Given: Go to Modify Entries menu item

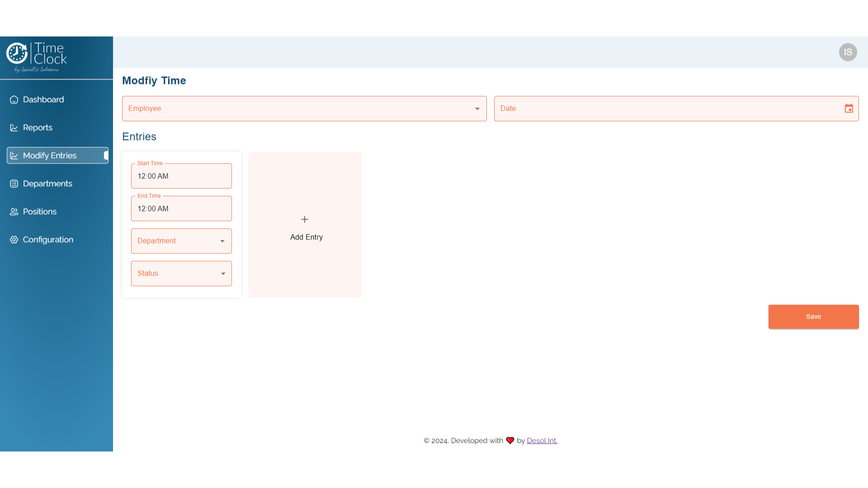Looking at the screenshot, I should [50, 155].
